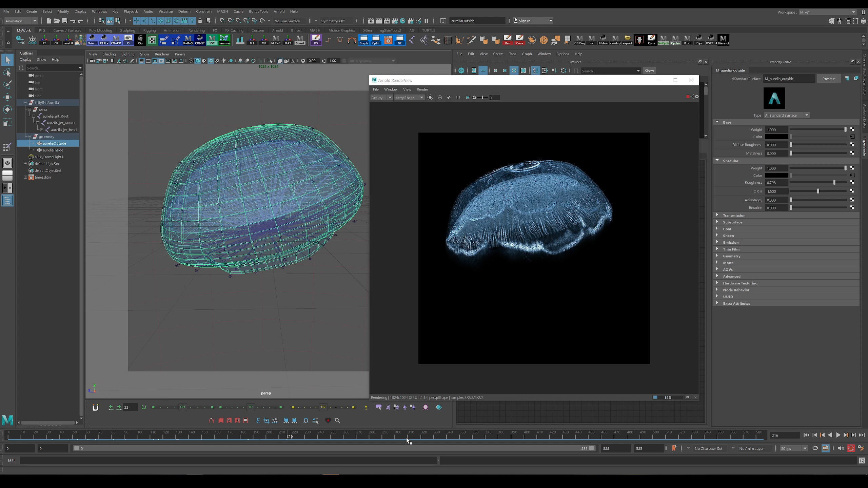
Task: Open the perspShape camera dropdown
Action: click(409, 98)
